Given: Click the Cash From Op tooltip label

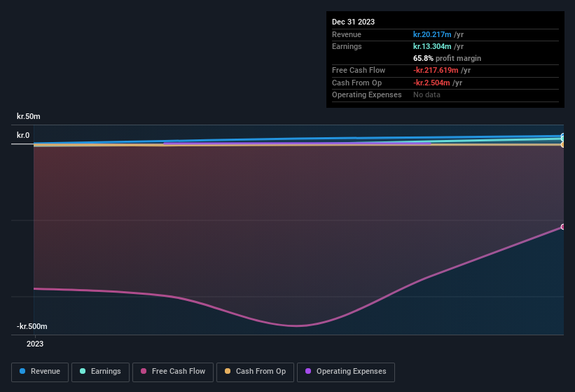Looking at the screenshot, I should [356, 83].
